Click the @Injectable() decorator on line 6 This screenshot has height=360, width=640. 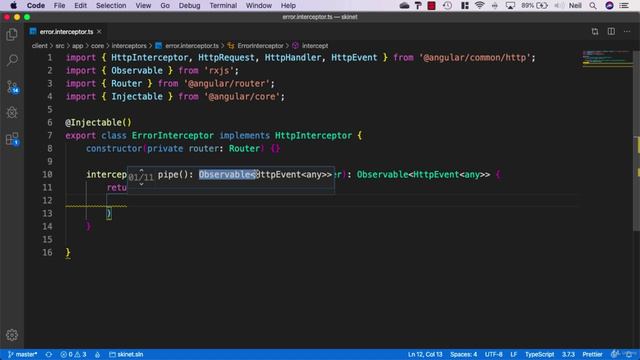coord(98,122)
